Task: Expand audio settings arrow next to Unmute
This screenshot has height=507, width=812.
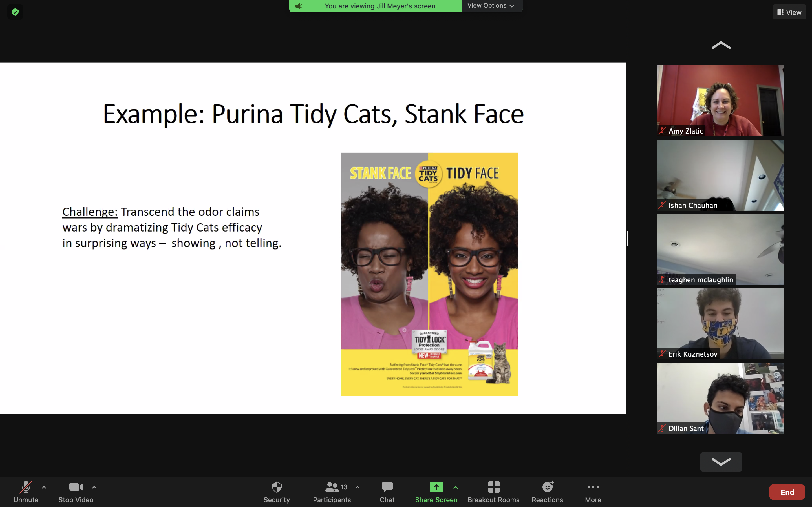Action: [44, 487]
